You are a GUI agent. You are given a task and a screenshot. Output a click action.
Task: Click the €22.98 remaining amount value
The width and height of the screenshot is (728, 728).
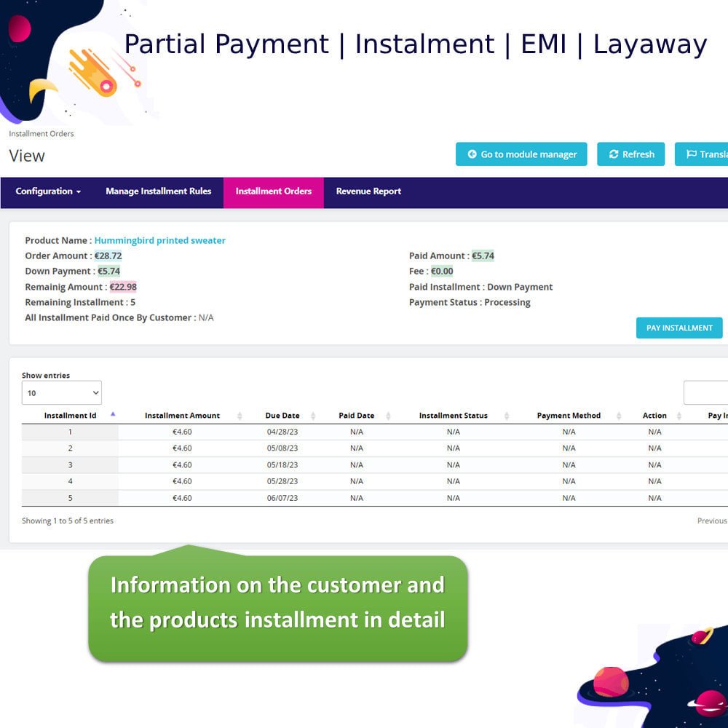tap(123, 287)
